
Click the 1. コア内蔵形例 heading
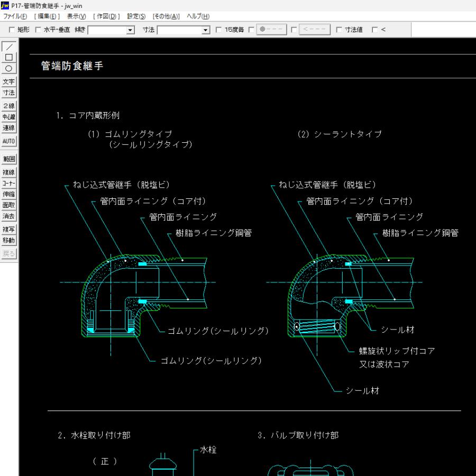(88, 115)
